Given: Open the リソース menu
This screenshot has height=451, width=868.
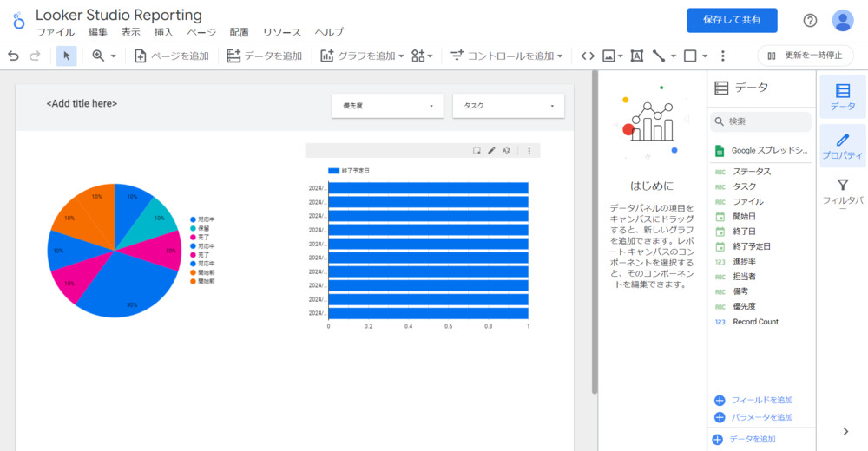Looking at the screenshot, I should [282, 32].
